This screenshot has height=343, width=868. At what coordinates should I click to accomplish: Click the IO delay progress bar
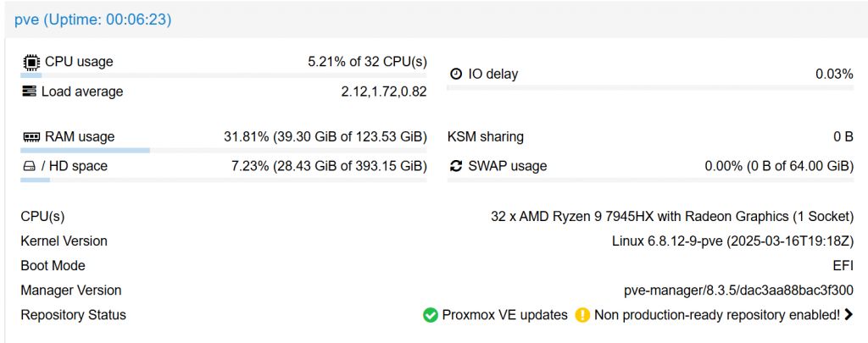(650, 88)
